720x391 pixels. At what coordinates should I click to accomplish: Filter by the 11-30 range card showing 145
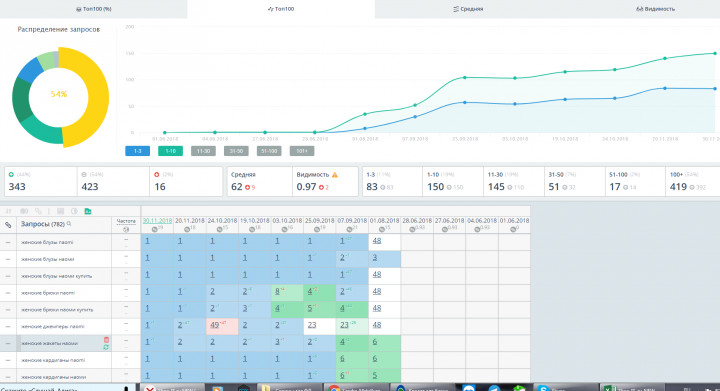(514, 182)
